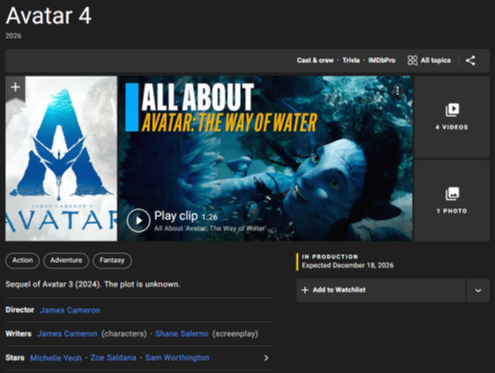Open Cast & crew page
495x373 pixels.
pos(315,60)
